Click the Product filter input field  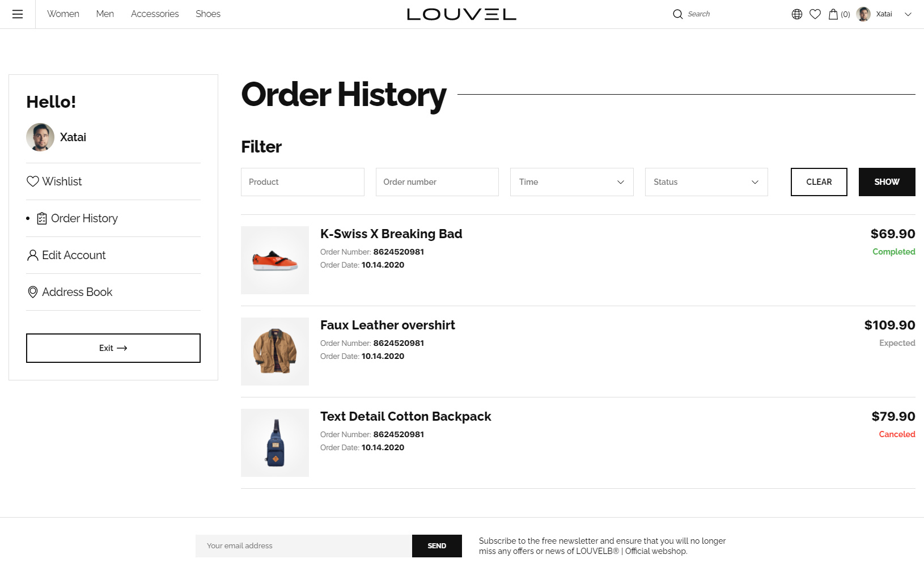click(x=302, y=182)
